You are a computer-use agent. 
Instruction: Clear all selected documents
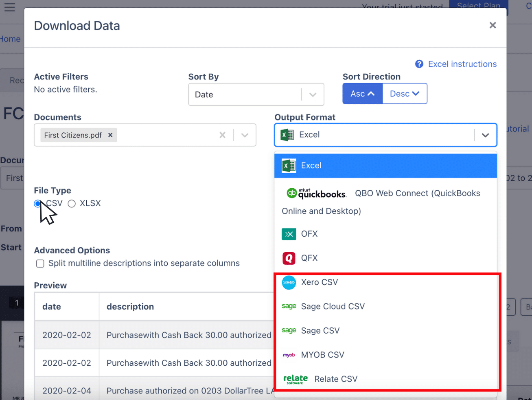click(222, 135)
